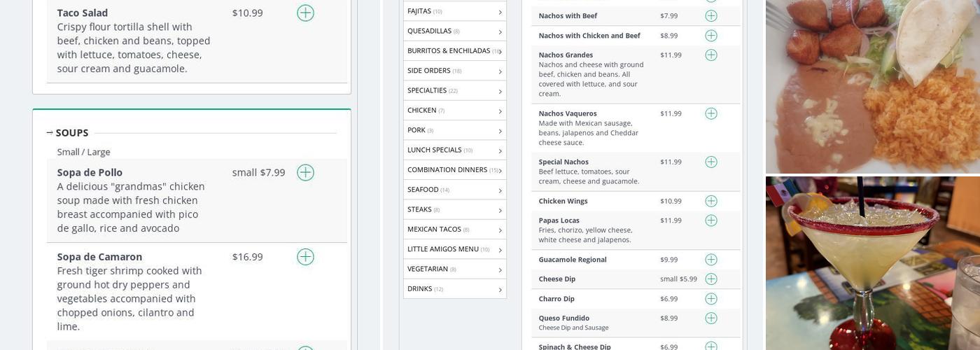Go to Combination Dinners category

coord(447,169)
